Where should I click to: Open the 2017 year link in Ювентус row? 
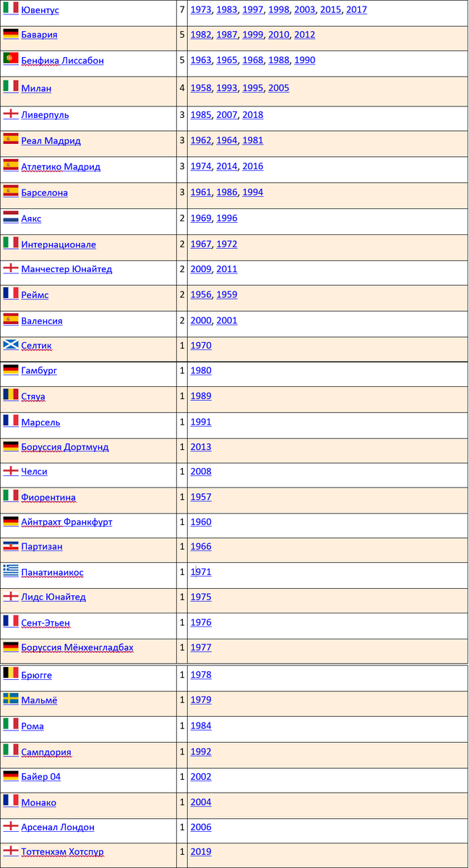[x=356, y=10]
